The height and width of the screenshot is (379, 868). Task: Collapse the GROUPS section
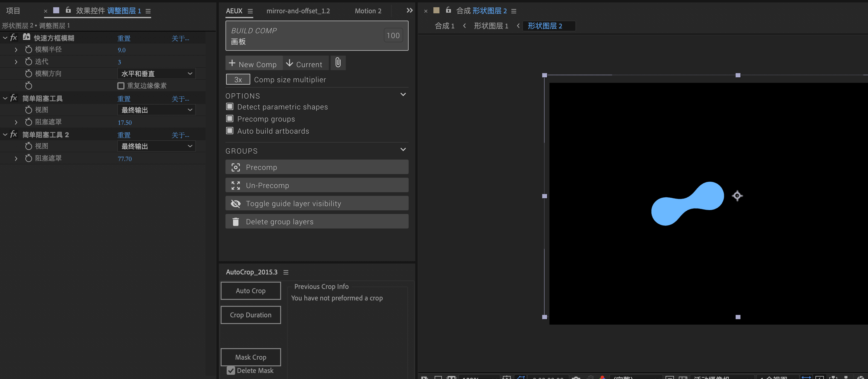point(403,150)
